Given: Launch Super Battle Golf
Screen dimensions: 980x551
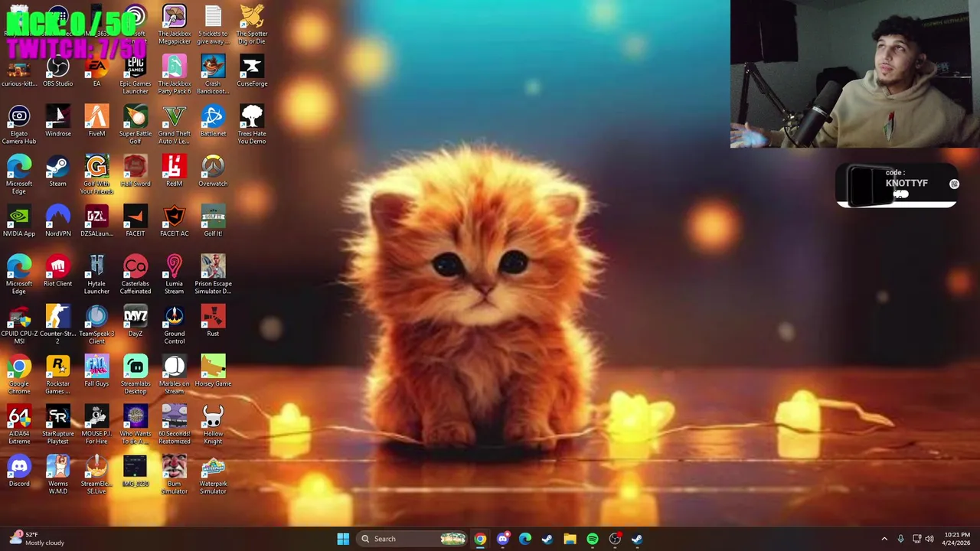Looking at the screenshot, I should click(x=136, y=125).
